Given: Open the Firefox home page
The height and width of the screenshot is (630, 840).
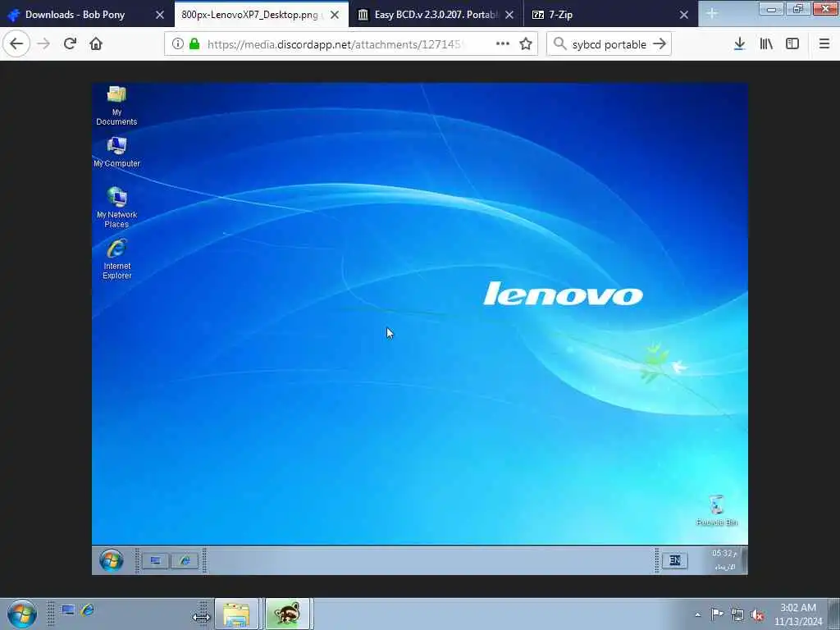Looking at the screenshot, I should (x=96, y=44).
